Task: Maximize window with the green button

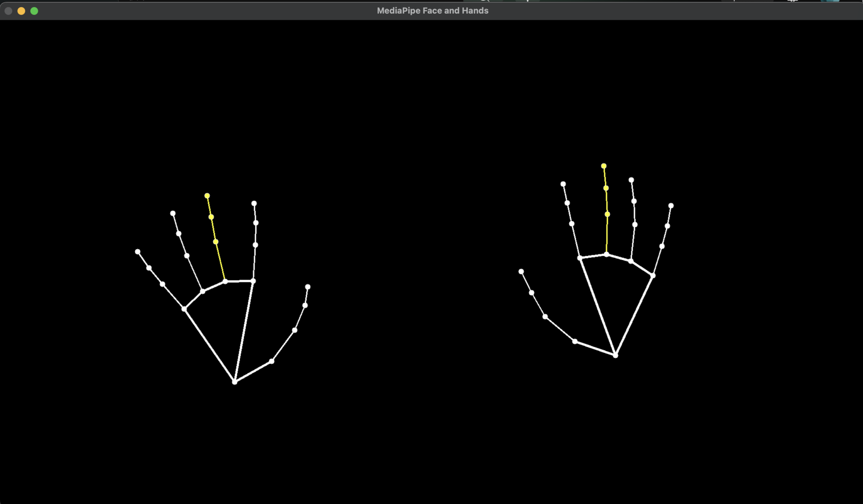Action: pos(34,11)
